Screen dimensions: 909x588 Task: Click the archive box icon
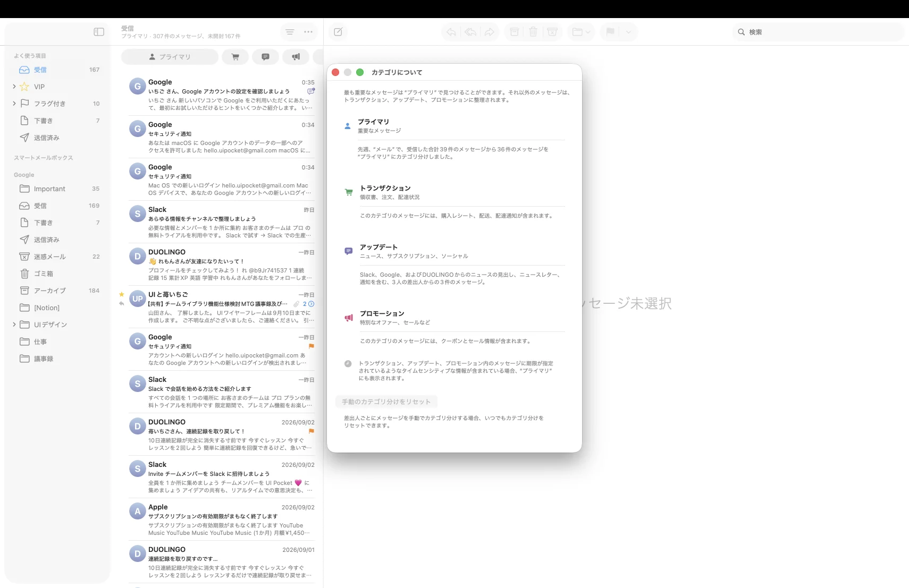tap(515, 32)
